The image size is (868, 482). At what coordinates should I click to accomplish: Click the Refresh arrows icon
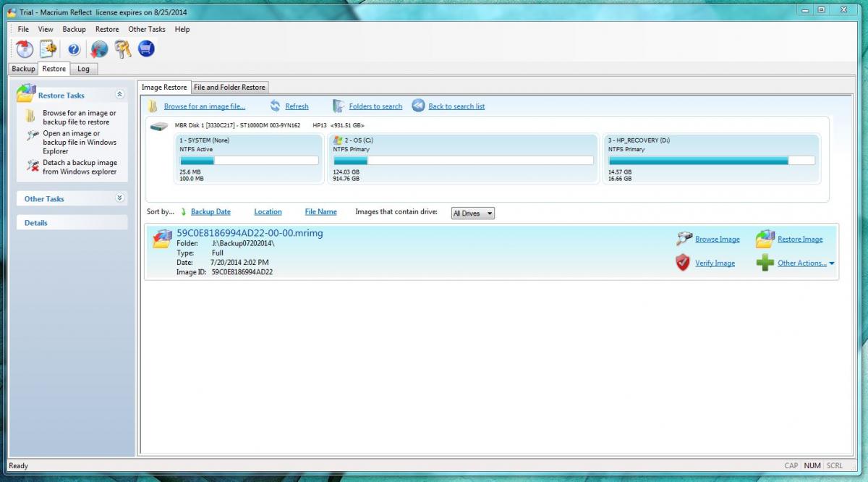coord(275,106)
